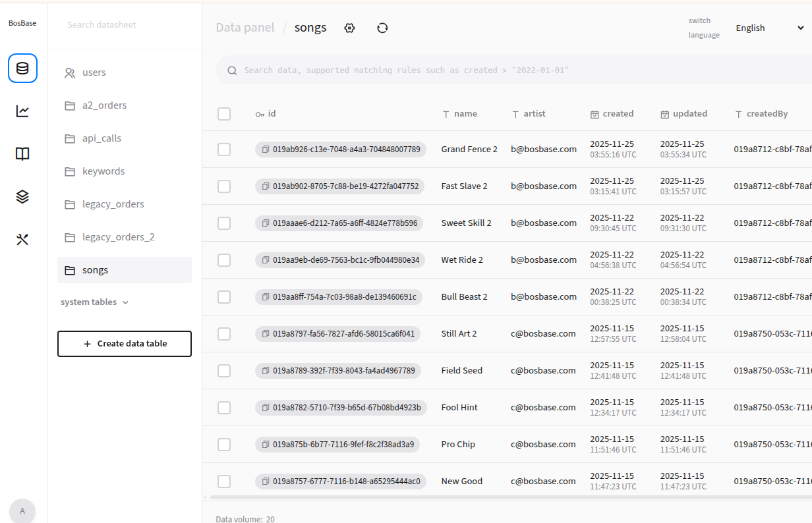
Task: Expand the system tables section
Action: [x=94, y=302]
